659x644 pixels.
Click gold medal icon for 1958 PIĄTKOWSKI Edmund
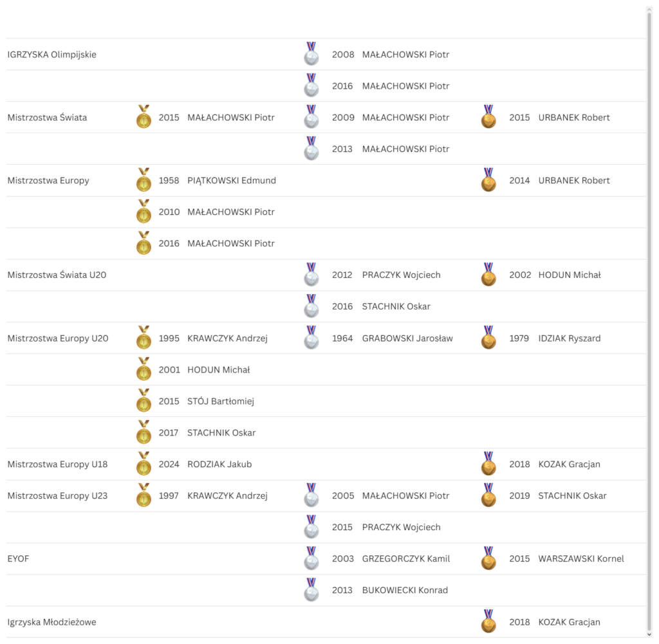144,180
